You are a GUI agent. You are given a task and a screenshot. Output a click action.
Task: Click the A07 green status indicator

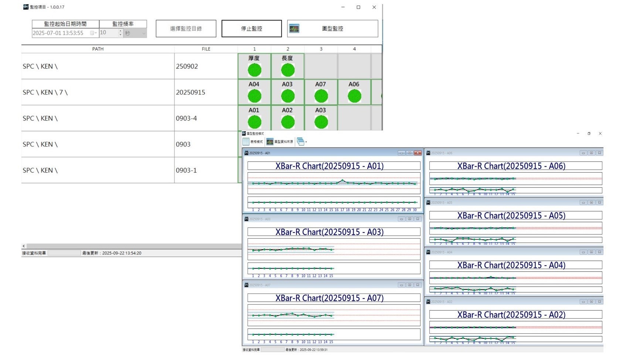[x=321, y=96]
